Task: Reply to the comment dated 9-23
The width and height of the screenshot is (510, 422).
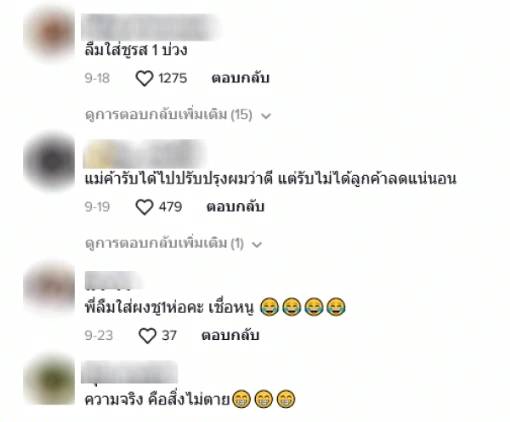Action: point(230,335)
